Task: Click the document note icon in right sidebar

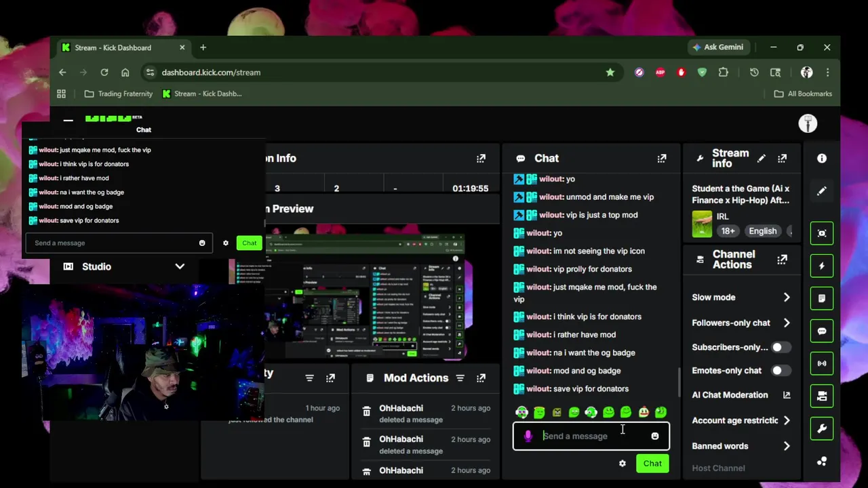Action: coord(822,298)
